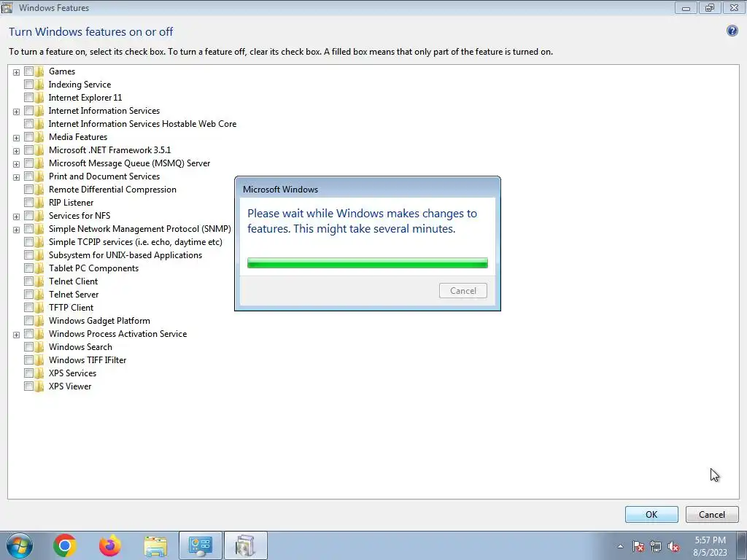The width and height of the screenshot is (747, 560).
Task: Check the XPS Viewer box
Action: (x=28, y=386)
